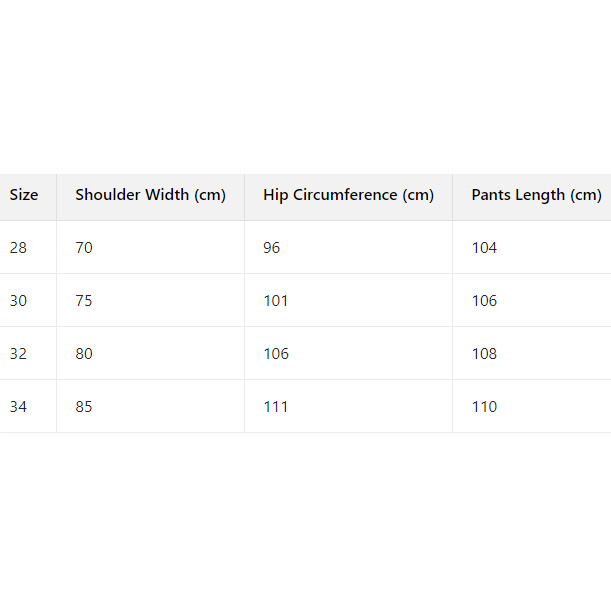The image size is (611, 611).
Task: Click the Shoulder Width (cm) column header
Action: pyautogui.click(x=150, y=195)
